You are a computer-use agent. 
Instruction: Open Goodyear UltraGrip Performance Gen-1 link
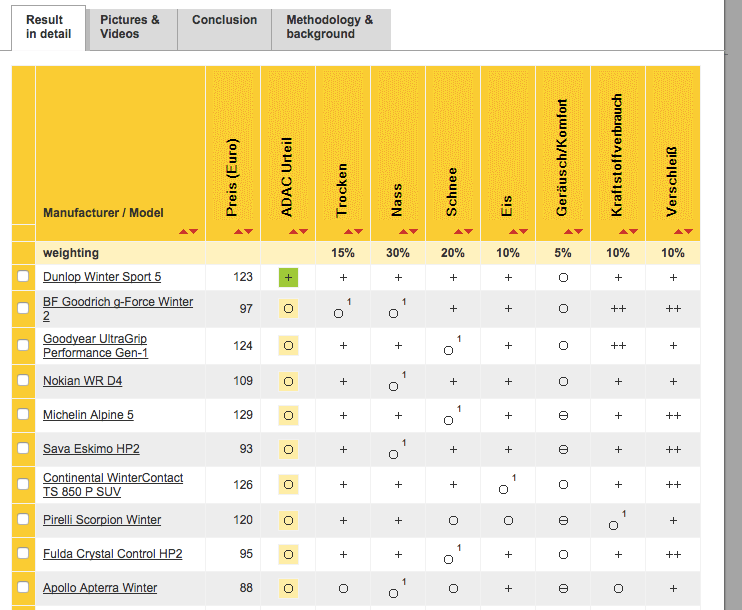[x=95, y=345]
